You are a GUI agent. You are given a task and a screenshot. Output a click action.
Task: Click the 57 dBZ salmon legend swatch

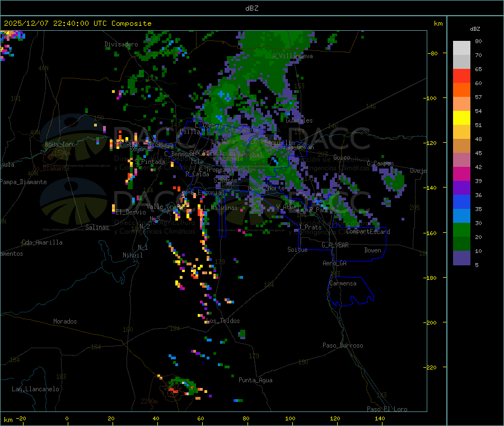coord(461,104)
